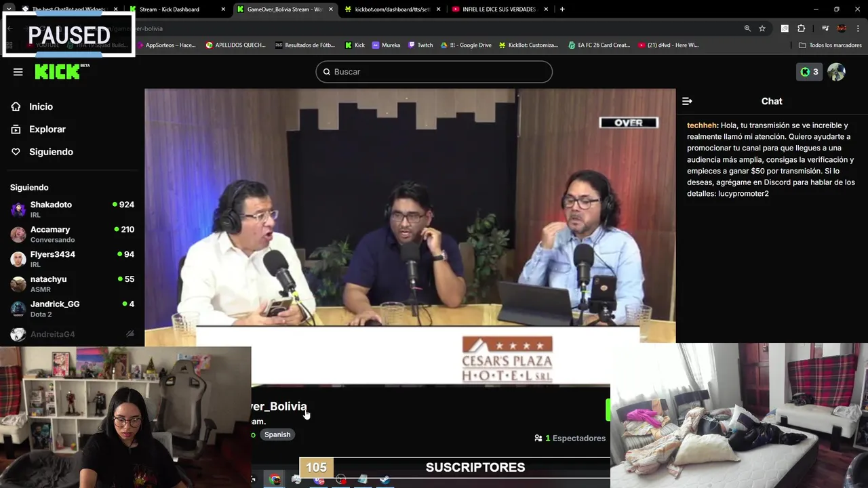Open the Resultados de Fútb... bookmark
This screenshot has height=488, width=868.
(x=305, y=45)
